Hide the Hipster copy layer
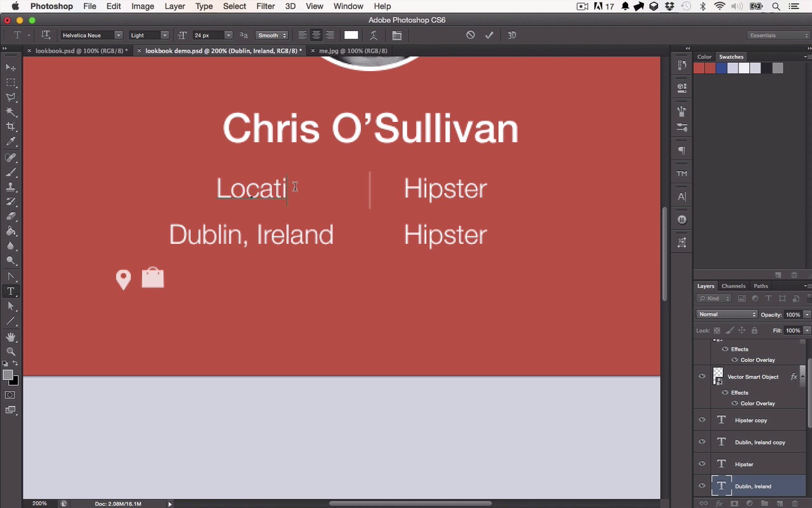Viewport: 812px width, 508px height. coord(702,420)
